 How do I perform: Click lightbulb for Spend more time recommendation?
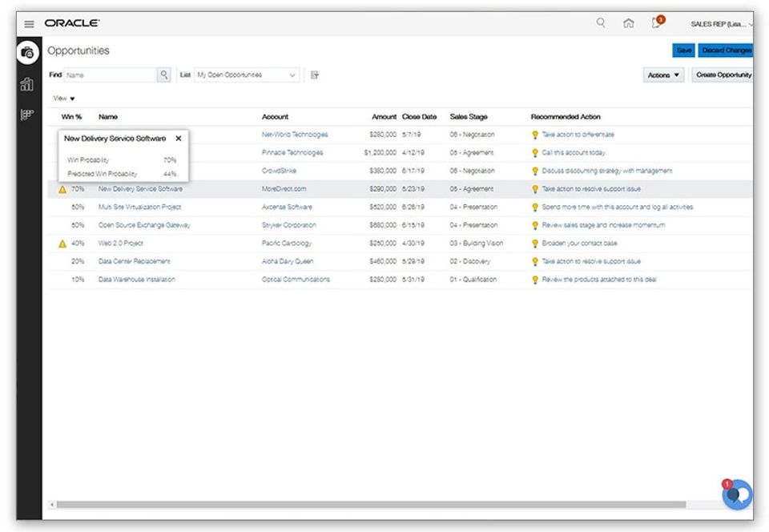point(535,208)
